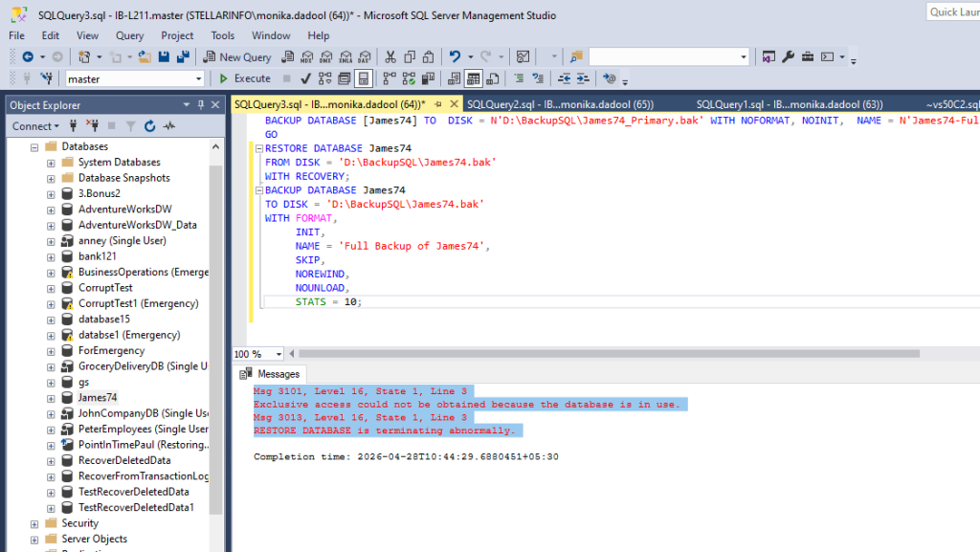Image resolution: width=980 pixels, height=552 pixels.
Task: Open the Help menu
Action: (x=318, y=35)
